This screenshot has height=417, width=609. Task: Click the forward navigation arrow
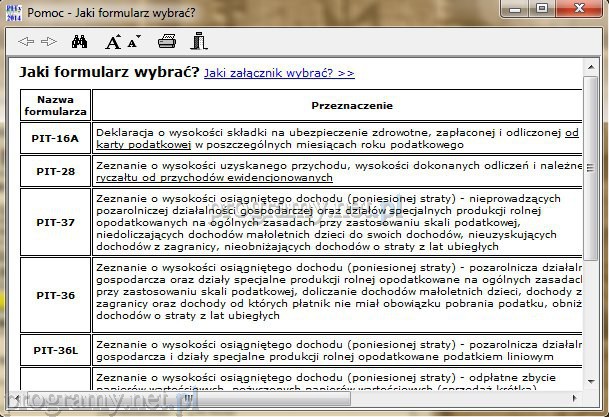click(47, 42)
